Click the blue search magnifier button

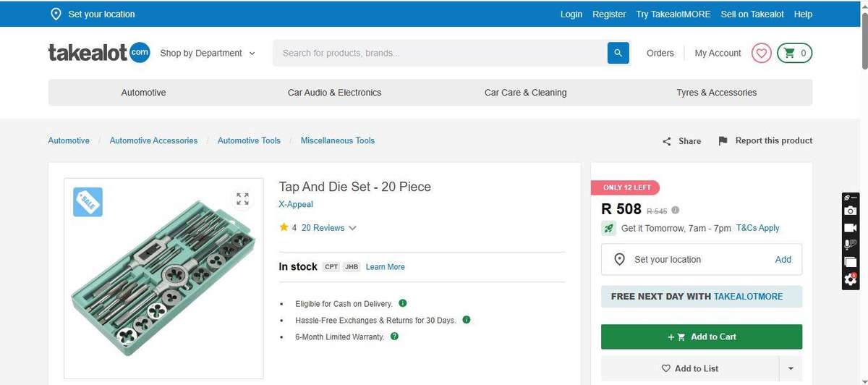(618, 53)
